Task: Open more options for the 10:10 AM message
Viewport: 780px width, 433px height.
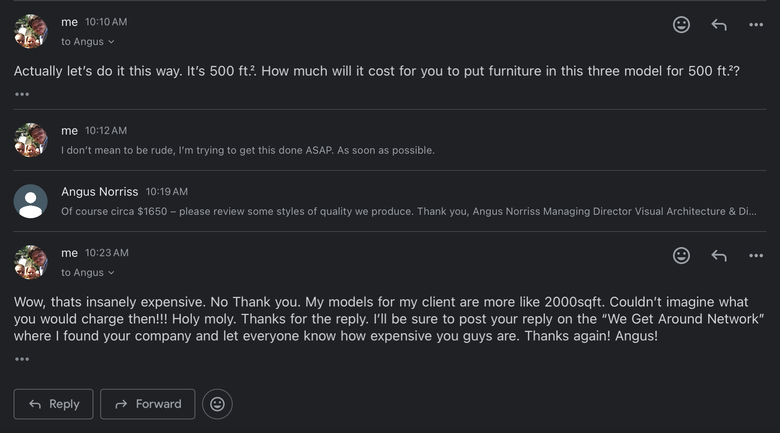Action: click(x=756, y=24)
